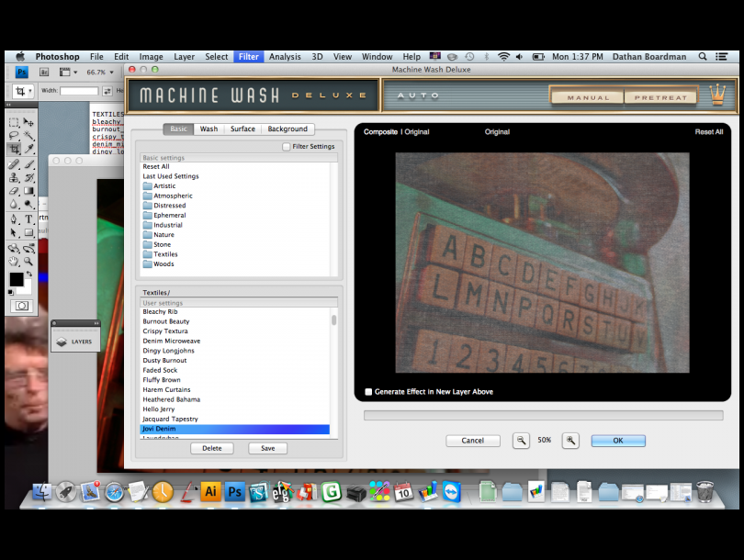This screenshot has height=560, width=744.
Task: Open the Analysis menu
Action: click(285, 57)
